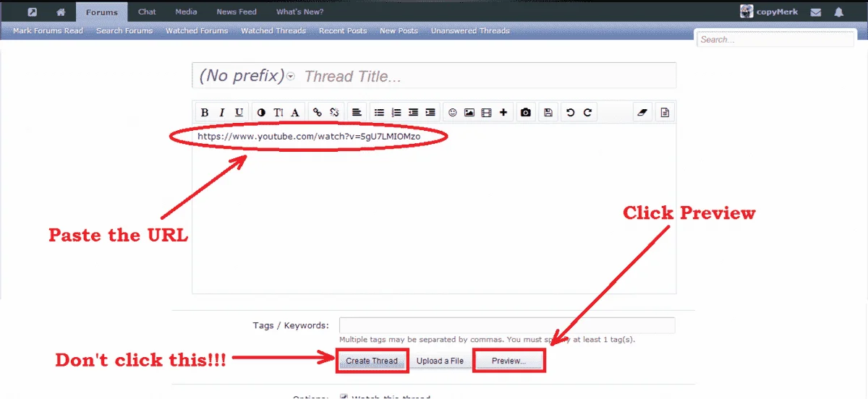Redo the last editor action
The height and width of the screenshot is (399, 868).
pyautogui.click(x=587, y=113)
